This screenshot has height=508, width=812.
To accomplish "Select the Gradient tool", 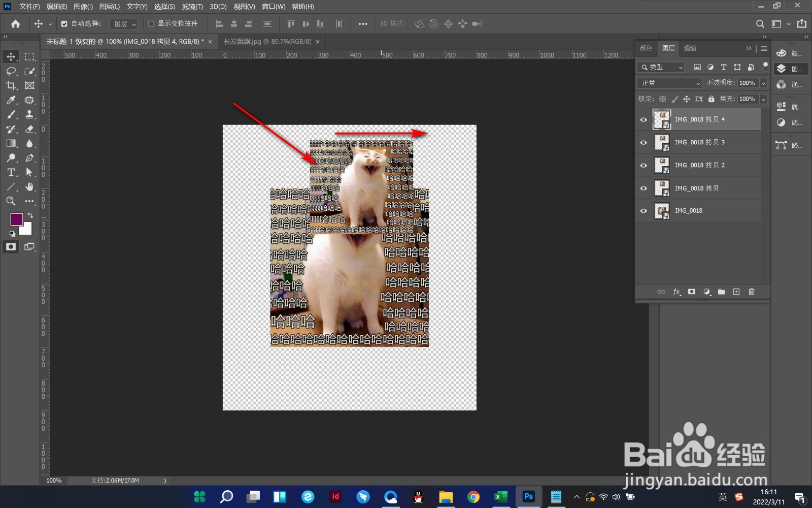I will pyautogui.click(x=11, y=143).
